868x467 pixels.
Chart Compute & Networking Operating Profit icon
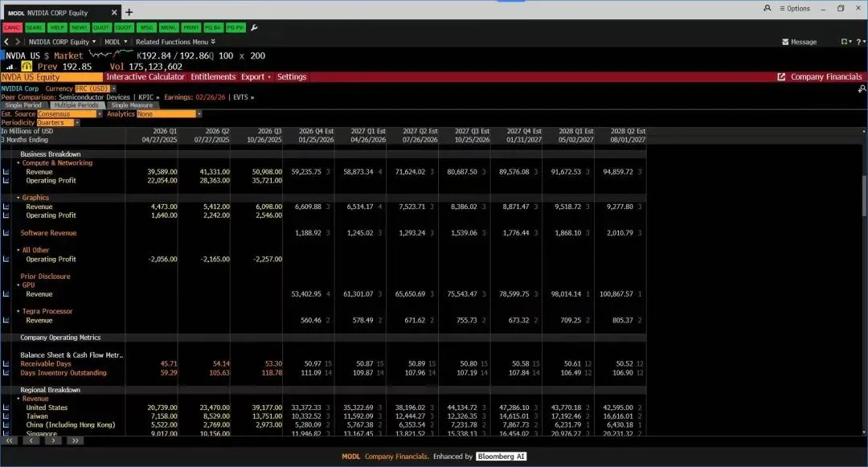click(x=6, y=181)
